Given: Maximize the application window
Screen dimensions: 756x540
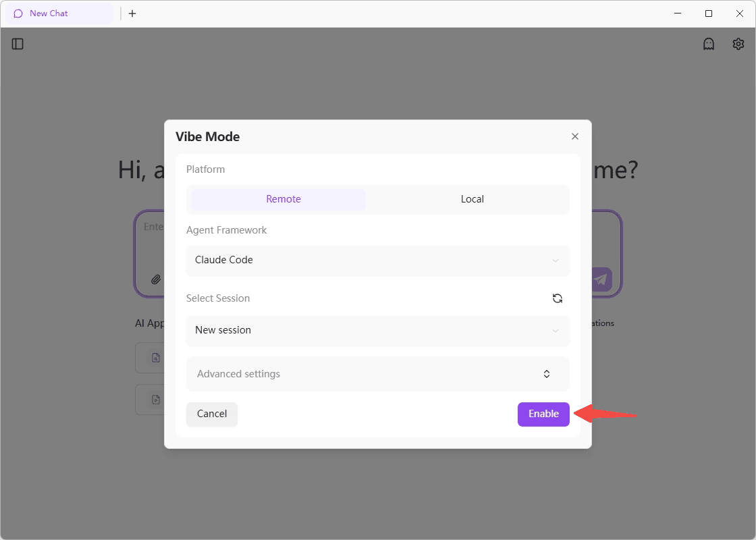Looking at the screenshot, I should [x=709, y=13].
